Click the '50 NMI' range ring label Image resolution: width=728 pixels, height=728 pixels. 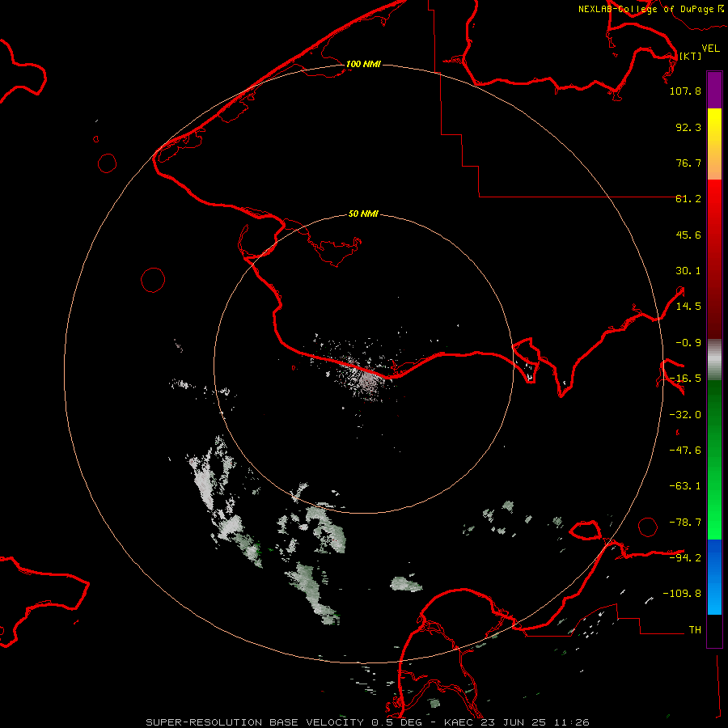[x=363, y=214]
